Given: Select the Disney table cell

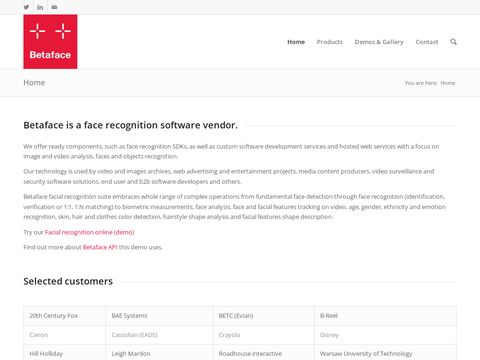Looking at the screenshot, I should click(385, 335).
